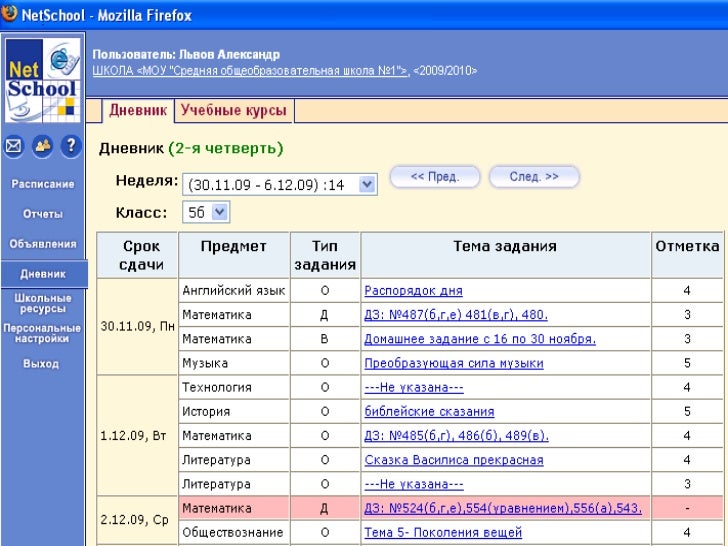Click the mail envelope icon in sidebar
Viewport: 728px width, 546px height.
13,146
